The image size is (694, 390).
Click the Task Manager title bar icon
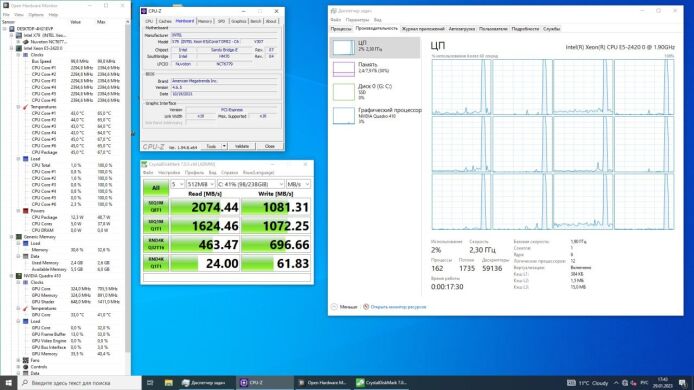pos(334,11)
